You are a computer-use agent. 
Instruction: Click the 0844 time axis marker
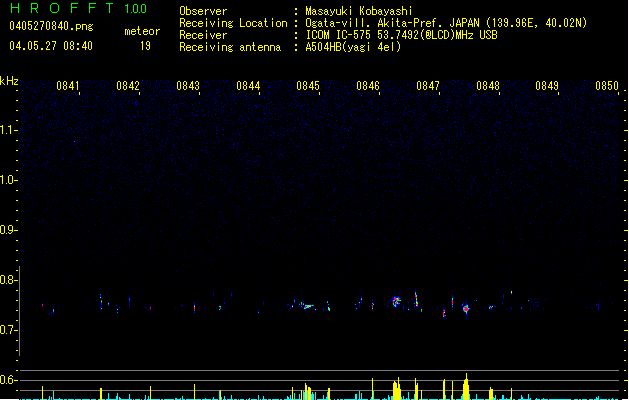coord(248,85)
